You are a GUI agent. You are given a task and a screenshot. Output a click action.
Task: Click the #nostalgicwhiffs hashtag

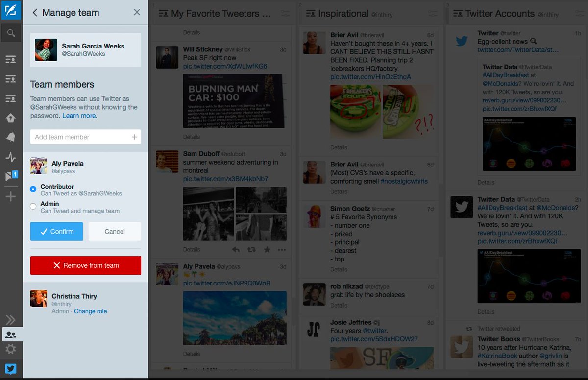coord(404,181)
